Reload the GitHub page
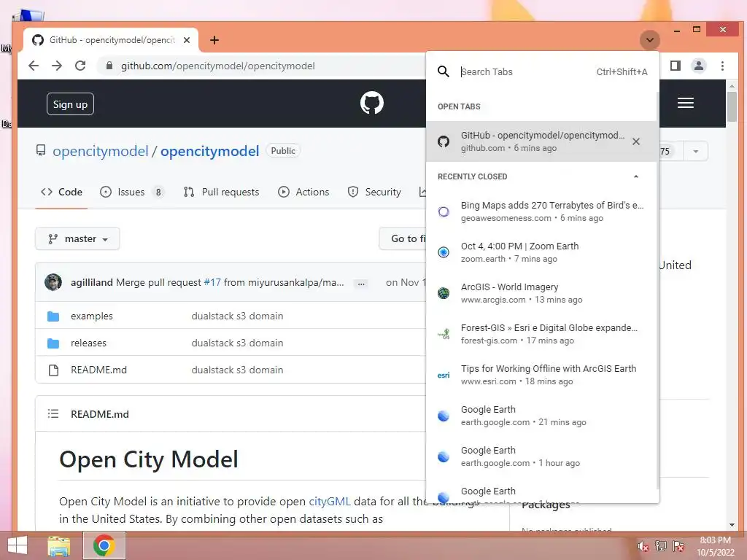 [x=80, y=66]
